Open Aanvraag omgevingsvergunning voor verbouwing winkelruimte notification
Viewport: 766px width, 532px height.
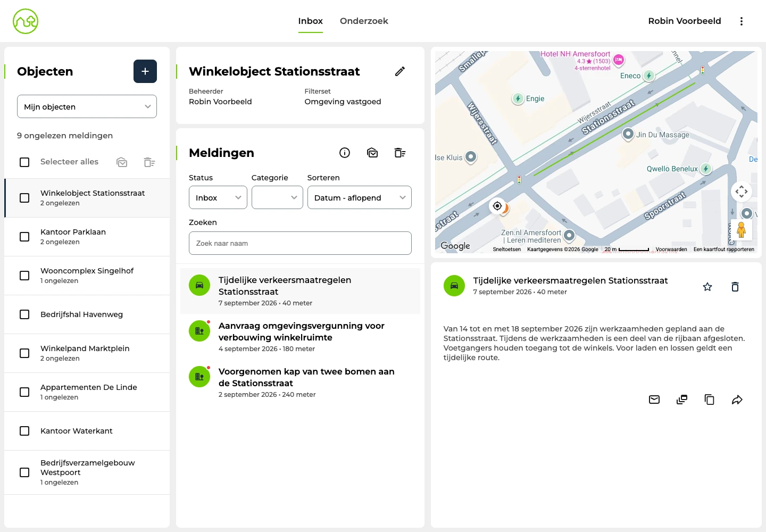point(300,337)
